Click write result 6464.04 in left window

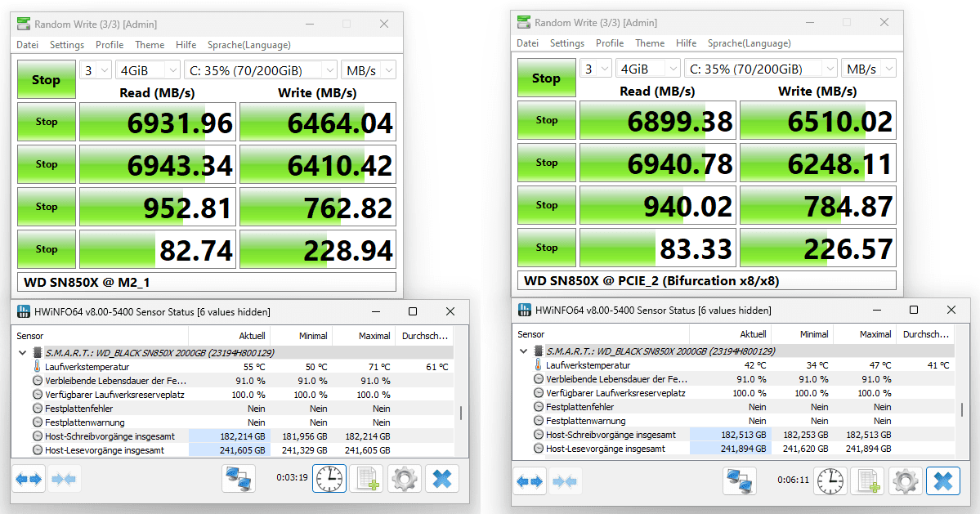click(x=318, y=122)
